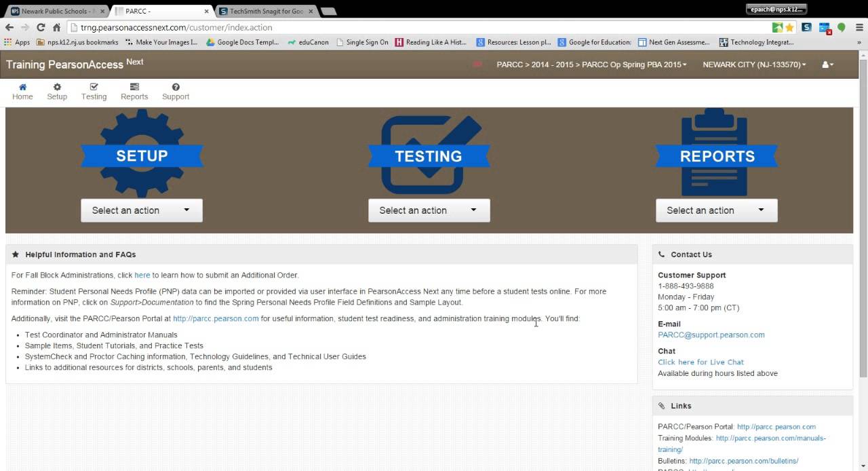Screen dimensions: 868x471
Task: Click the 'here' Additional Order link
Action: tap(142, 275)
